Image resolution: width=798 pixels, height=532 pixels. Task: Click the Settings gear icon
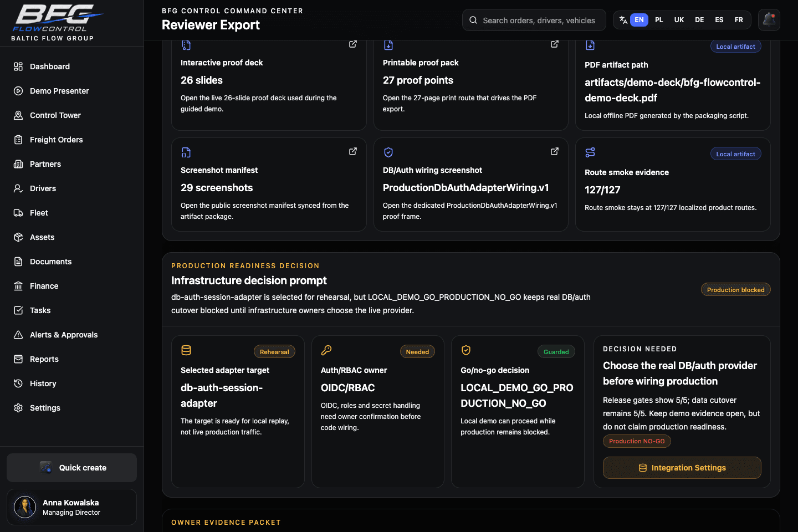(x=18, y=408)
